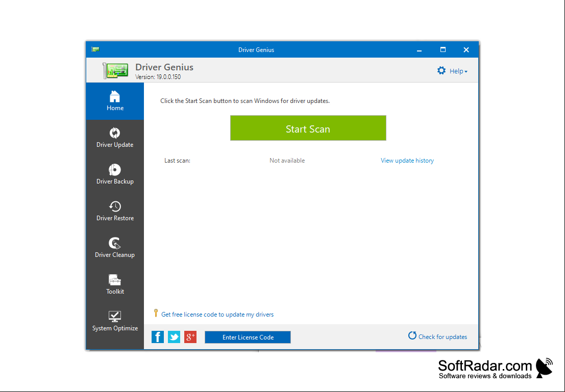Screen dimensions: 565x392
Task: Click Check for updates link
Action: pos(443,337)
